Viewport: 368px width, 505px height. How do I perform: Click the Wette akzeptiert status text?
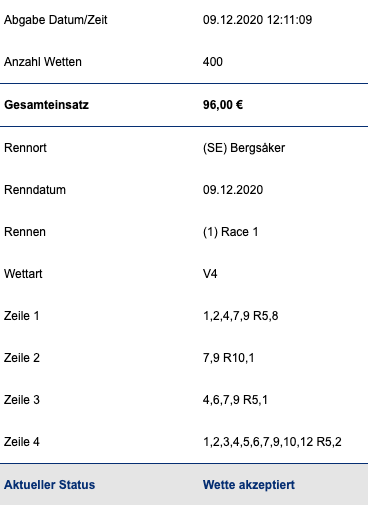click(249, 485)
